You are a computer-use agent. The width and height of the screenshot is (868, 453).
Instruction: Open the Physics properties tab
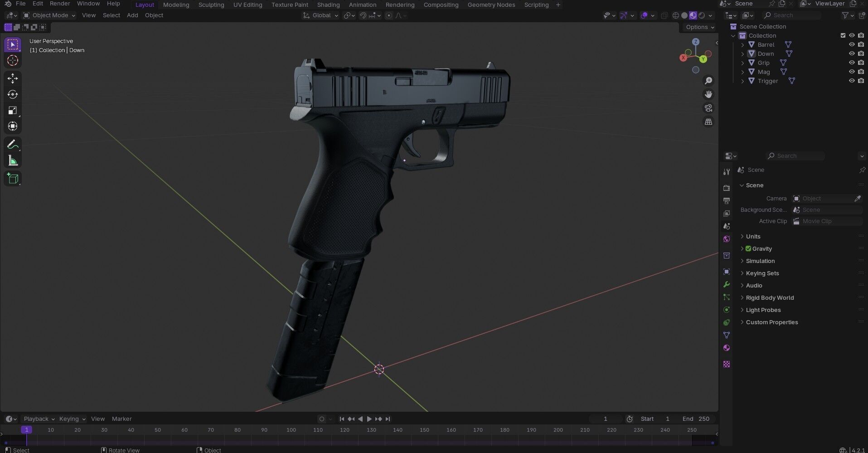pyautogui.click(x=727, y=310)
